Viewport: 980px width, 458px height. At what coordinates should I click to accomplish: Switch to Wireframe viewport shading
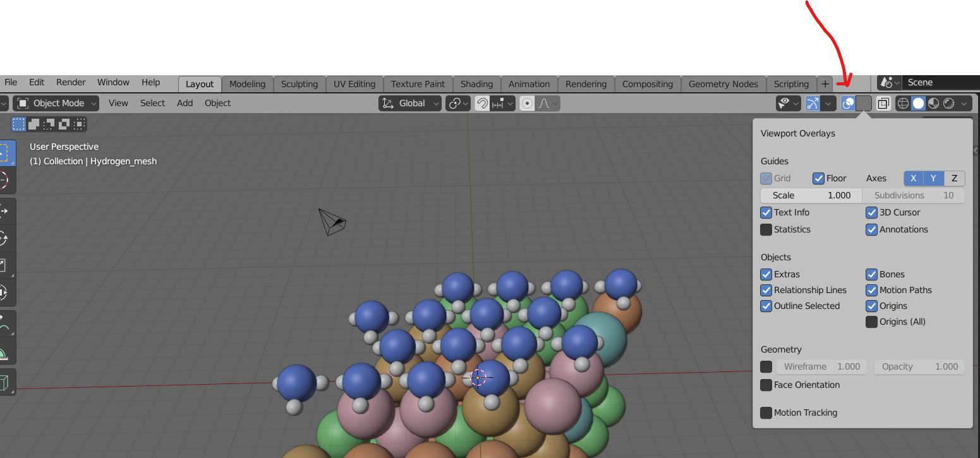(904, 103)
